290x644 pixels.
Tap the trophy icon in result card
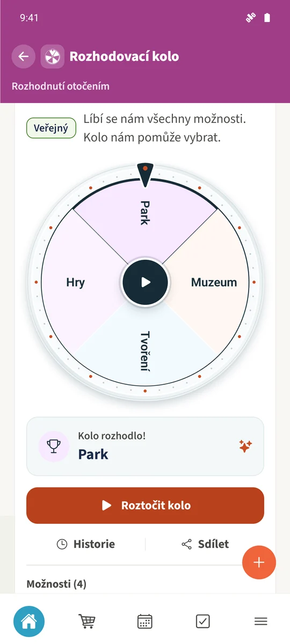point(54,447)
